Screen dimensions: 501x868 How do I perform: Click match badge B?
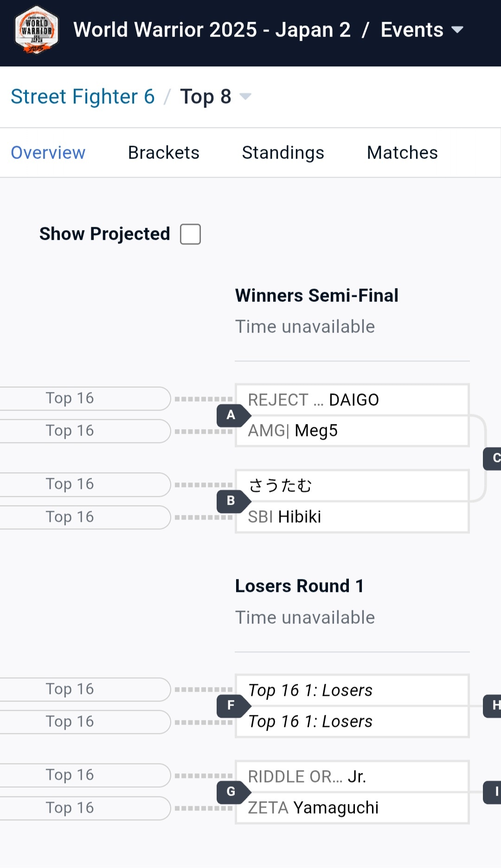pos(231,501)
